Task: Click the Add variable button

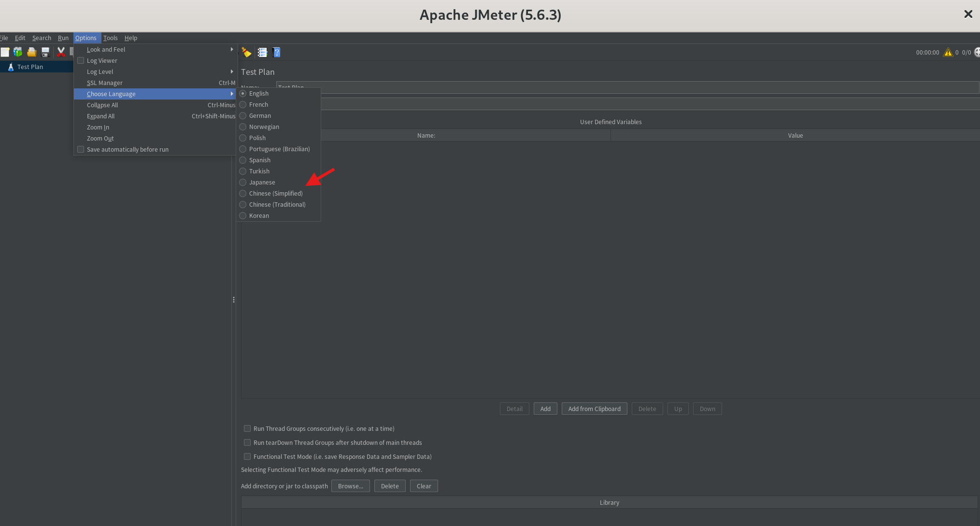Action: coord(545,409)
